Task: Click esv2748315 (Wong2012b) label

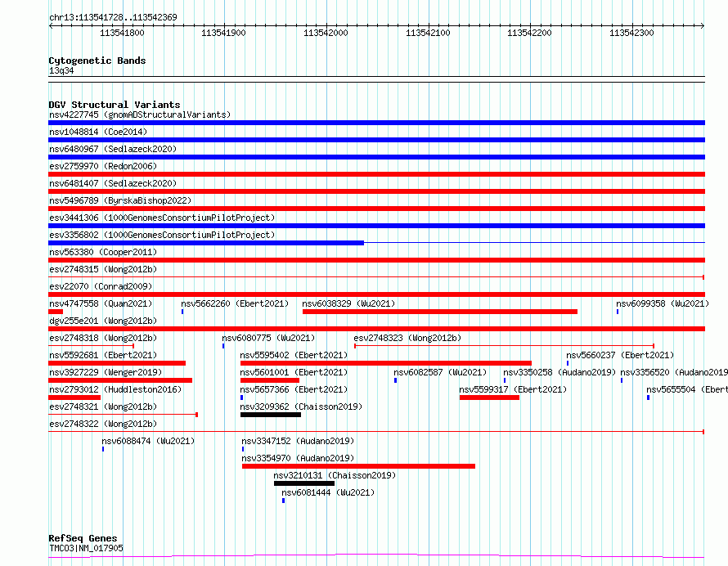Action: pos(103,269)
